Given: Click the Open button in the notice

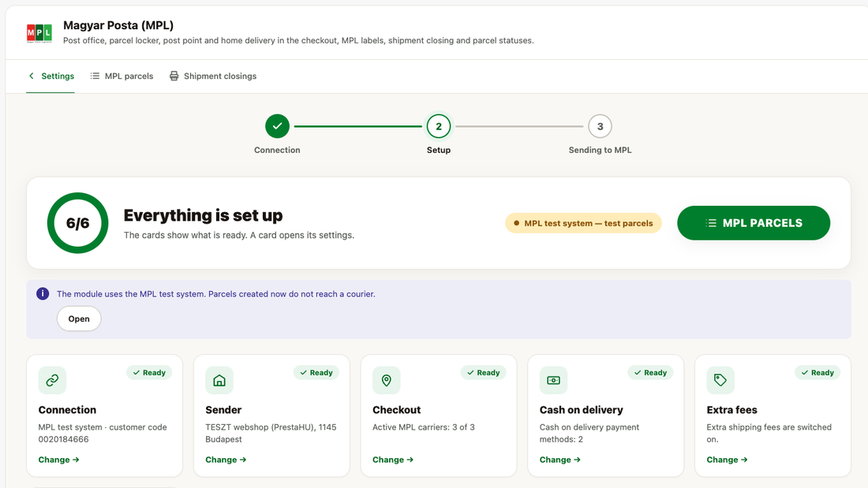Looking at the screenshot, I should [x=79, y=319].
